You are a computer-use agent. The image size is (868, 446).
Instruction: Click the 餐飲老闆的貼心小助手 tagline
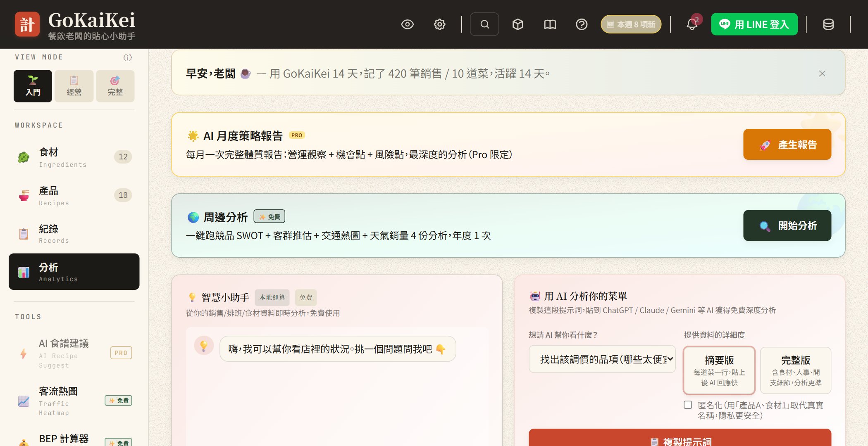(x=92, y=36)
